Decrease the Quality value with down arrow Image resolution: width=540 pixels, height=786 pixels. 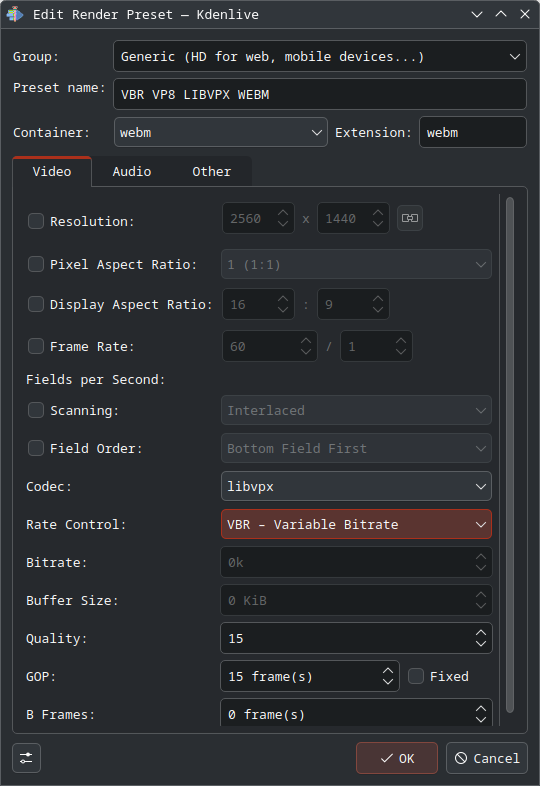coord(481,644)
